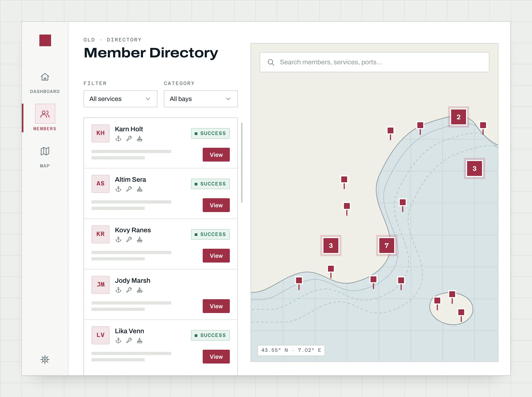532x397 pixels.
Task: Click Lika Venn's anchor icon
Action: tap(118, 341)
